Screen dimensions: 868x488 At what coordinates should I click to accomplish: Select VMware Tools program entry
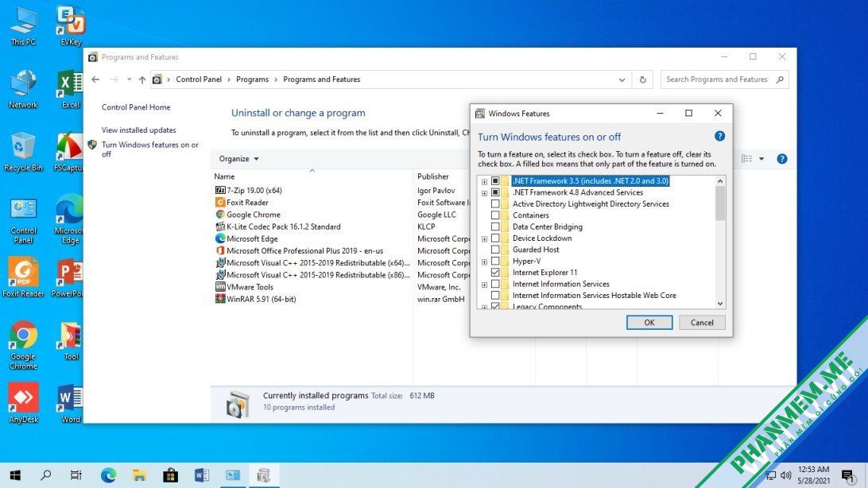(x=250, y=287)
